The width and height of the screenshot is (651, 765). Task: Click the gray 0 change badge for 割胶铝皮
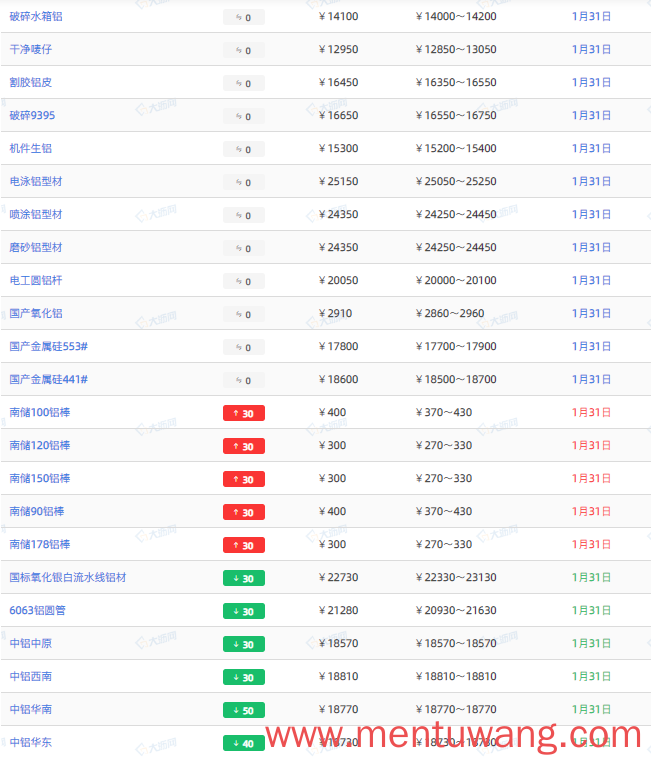coord(244,83)
